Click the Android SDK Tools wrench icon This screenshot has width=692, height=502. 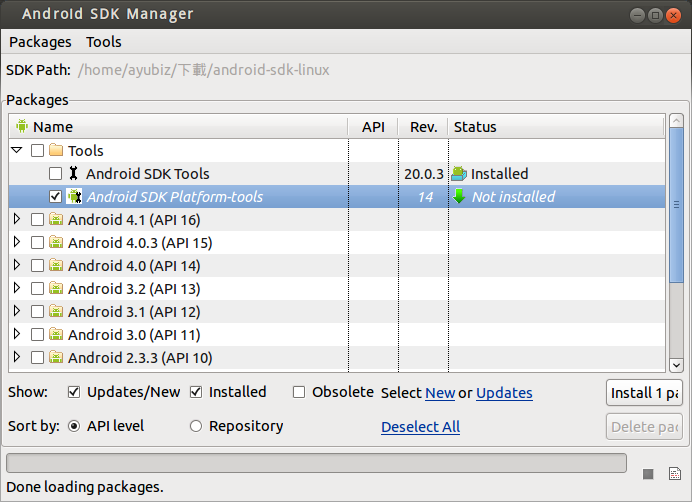point(73,174)
